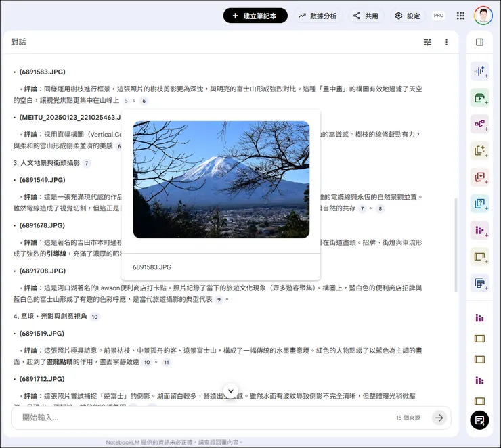
Task: Open 數據分析 analytics
Action: 318,16
